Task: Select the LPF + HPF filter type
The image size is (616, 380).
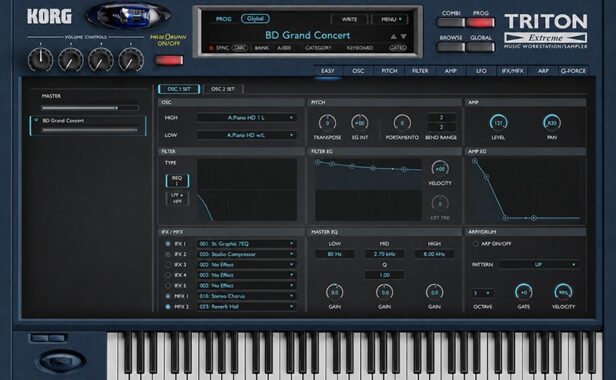Action: 177,198
